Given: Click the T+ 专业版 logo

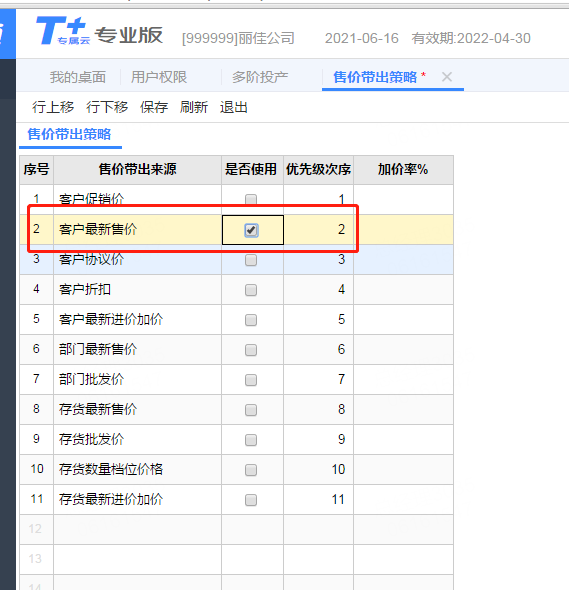Looking at the screenshot, I should [x=99, y=31].
